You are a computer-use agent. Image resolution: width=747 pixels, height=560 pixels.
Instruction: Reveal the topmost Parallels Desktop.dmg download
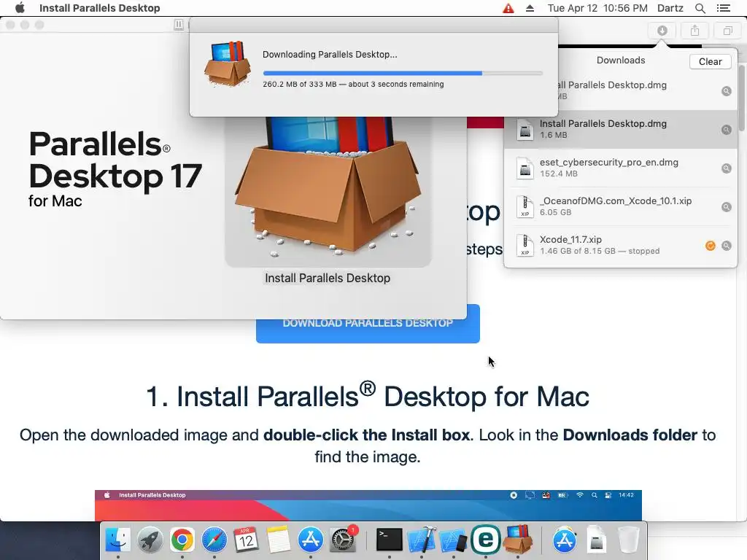726,91
